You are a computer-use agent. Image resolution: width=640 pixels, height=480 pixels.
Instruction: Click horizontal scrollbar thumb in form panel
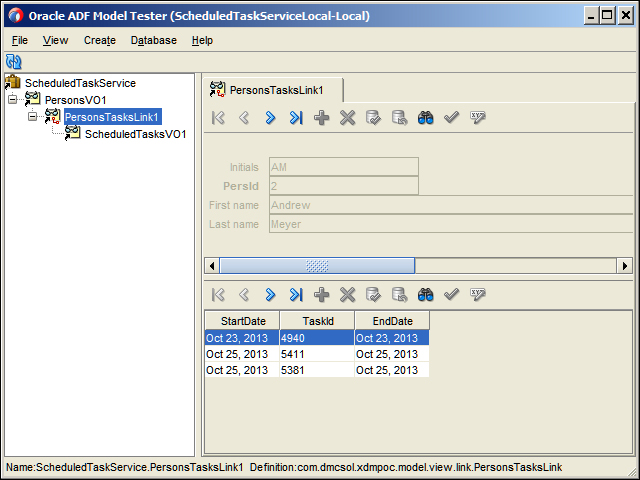tap(317, 266)
